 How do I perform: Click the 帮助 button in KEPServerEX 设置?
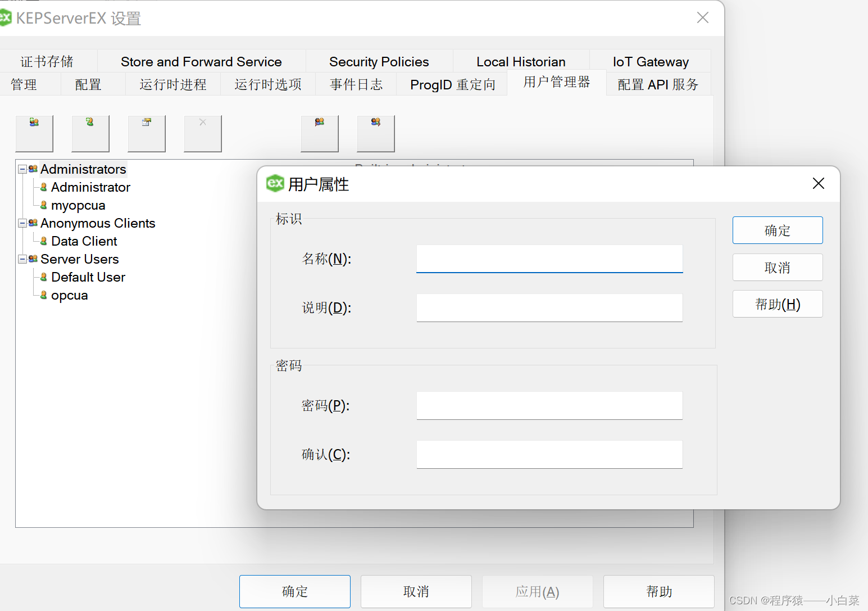(x=659, y=591)
